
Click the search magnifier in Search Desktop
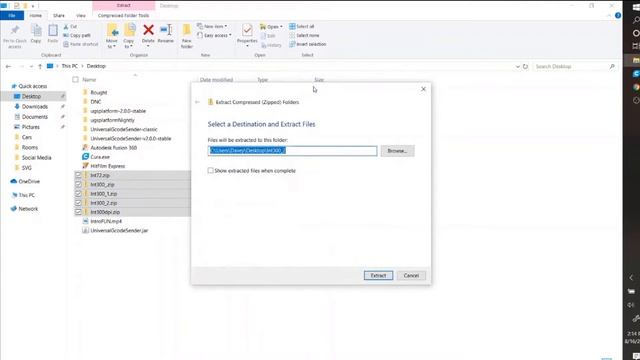[612, 66]
